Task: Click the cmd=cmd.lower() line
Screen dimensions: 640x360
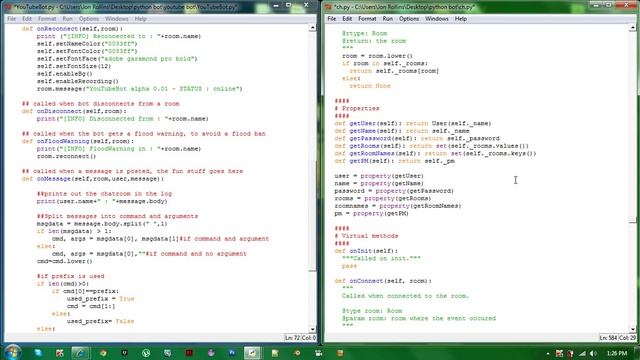Action: 64,261
